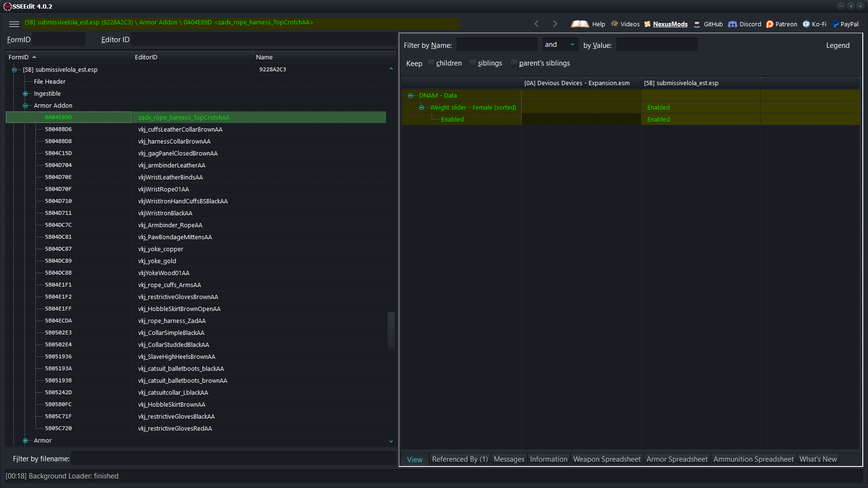Click the Discord icon
868x488 pixels.
(733, 24)
